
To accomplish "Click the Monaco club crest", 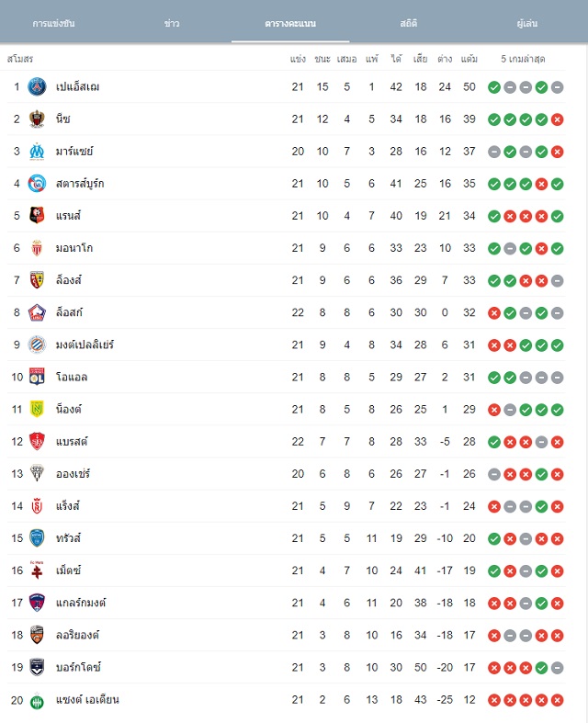I will point(37,248).
